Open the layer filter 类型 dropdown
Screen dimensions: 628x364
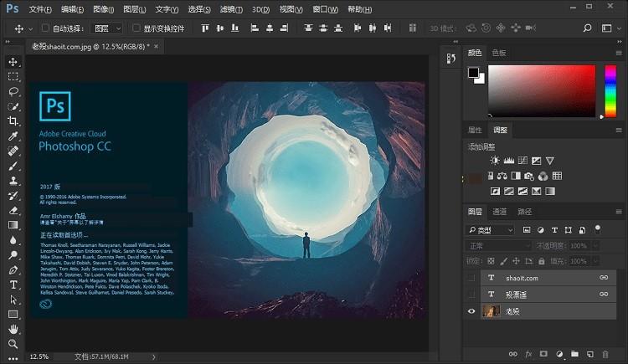click(x=490, y=230)
